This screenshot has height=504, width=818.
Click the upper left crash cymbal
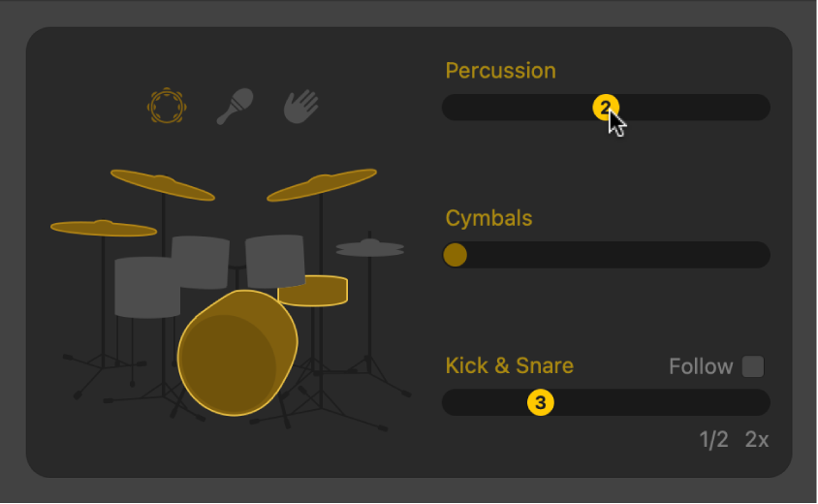pos(162,184)
